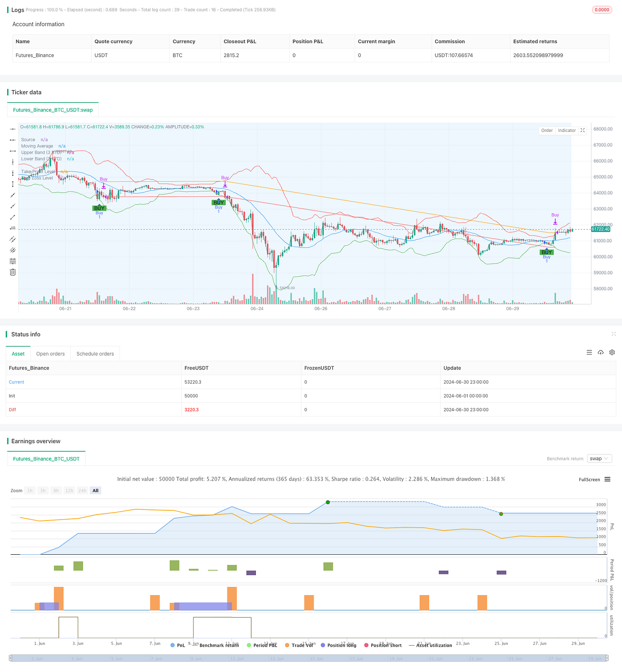622x672 pixels.
Task: Hide the Trade vol series via legend
Action: point(301,645)
